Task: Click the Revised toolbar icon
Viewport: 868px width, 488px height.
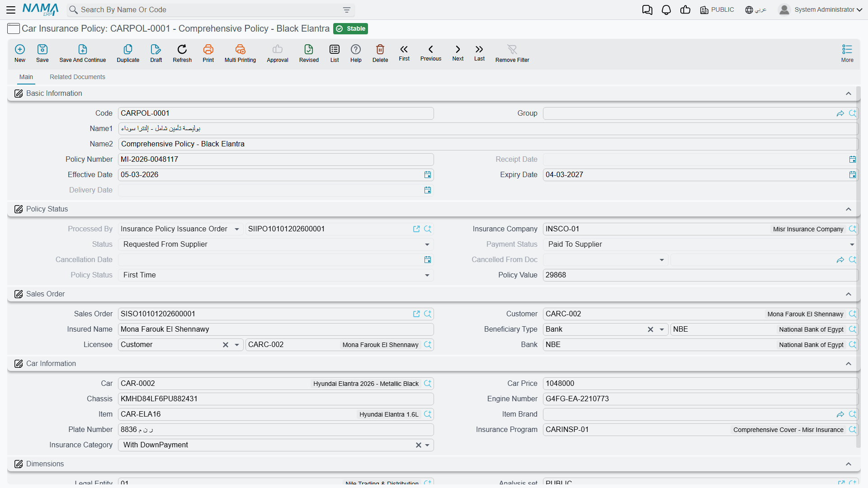Action: [309, 53]
